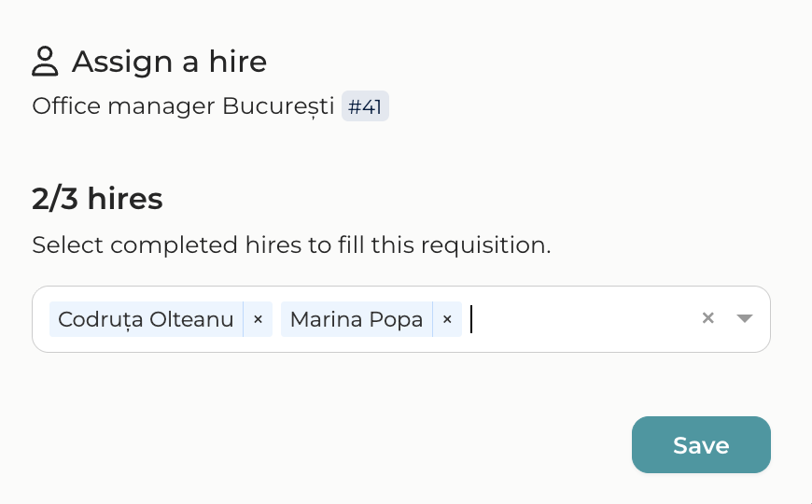The height and width of the screenshot is (504, 812).
Task: Remove Marina Popa from selected hires
Action: (x=447, y=319)
